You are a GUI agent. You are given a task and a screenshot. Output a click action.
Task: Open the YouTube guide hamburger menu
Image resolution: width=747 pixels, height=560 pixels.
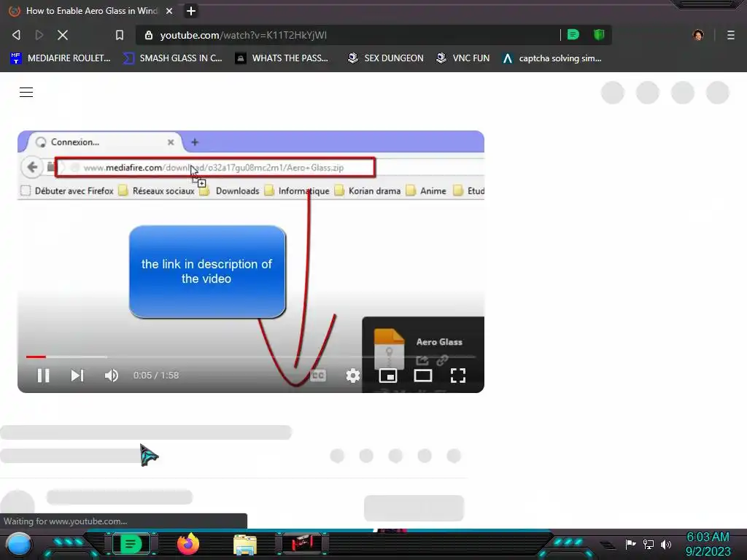[x=26, y=92]
